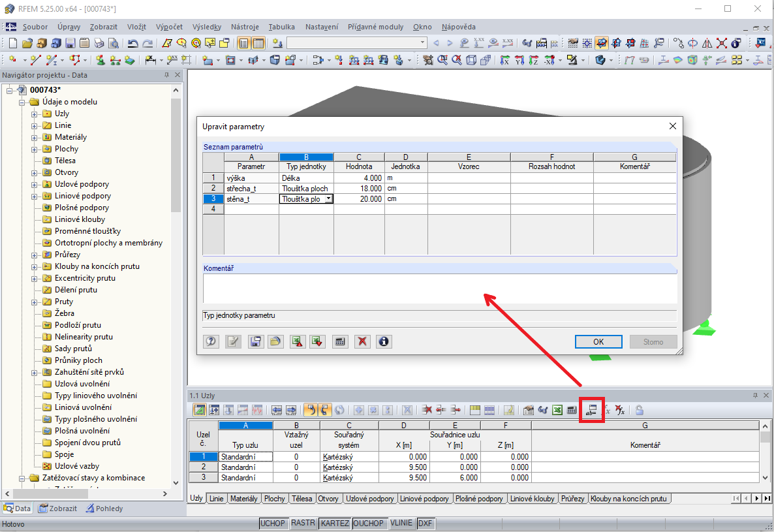Cancel dialog with Storno button
The width and height of the screenshot is (774, 532).
pyautogui.click(x=653, y=341)
